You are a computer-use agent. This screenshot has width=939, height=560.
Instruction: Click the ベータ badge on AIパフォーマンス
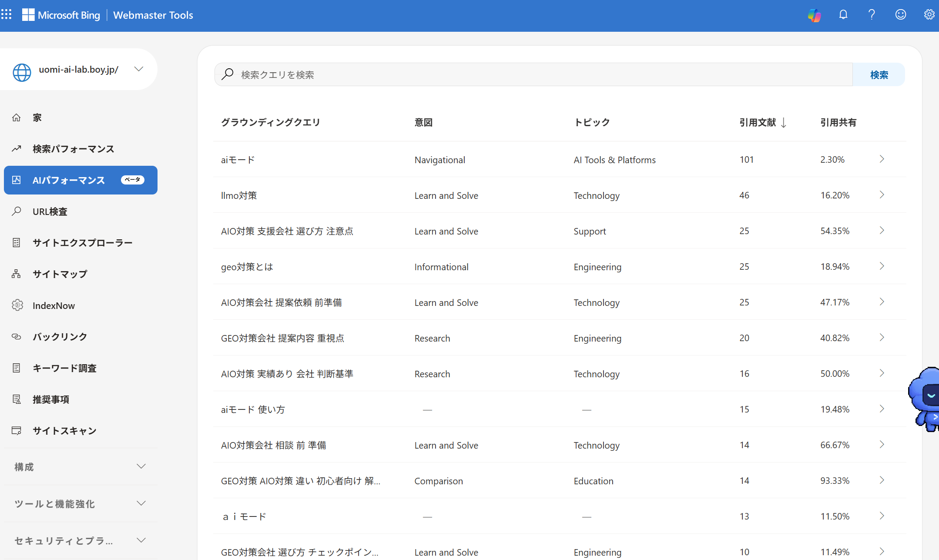[133, 180]
